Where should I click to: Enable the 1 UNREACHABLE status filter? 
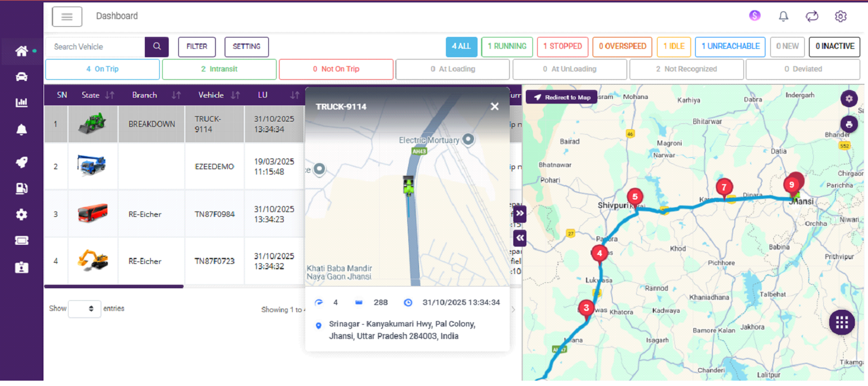(x=730, y=46)
